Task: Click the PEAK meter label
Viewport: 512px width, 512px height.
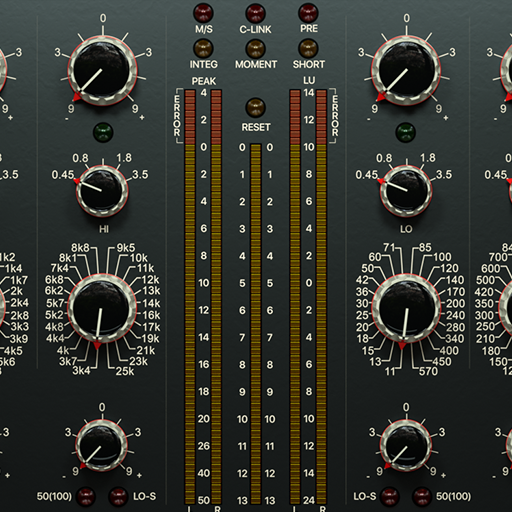Action: pos(204,81)
